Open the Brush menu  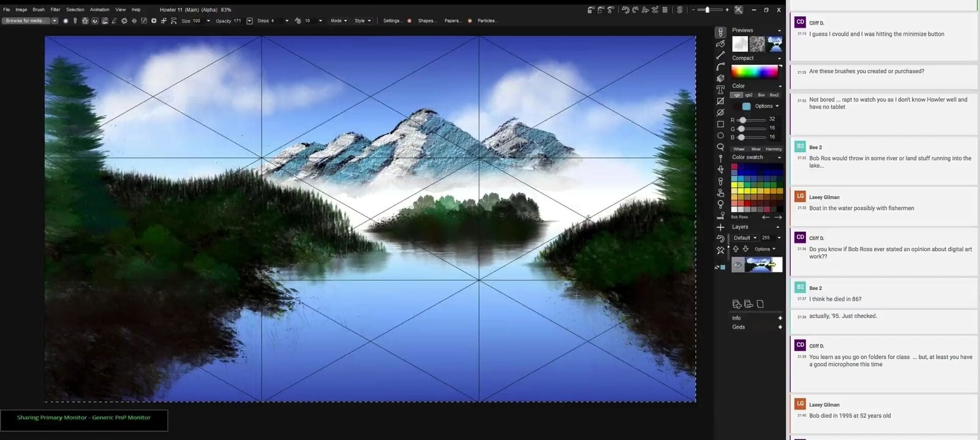(x=39, y=10)
